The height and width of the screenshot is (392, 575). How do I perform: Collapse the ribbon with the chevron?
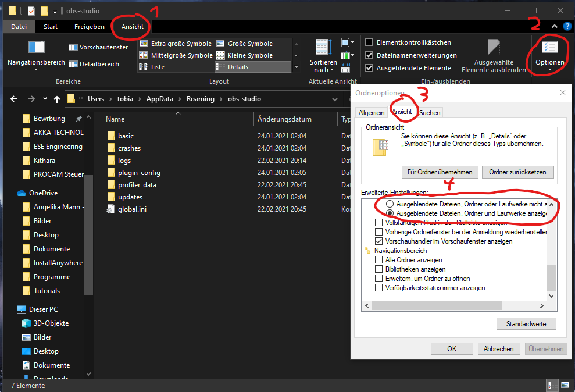click(555, 27)
